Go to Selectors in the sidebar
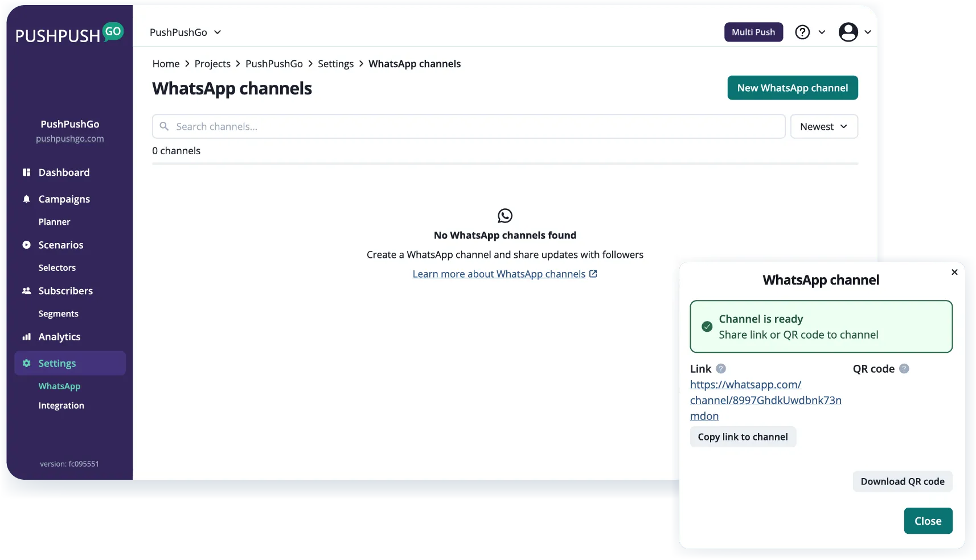 click(57, 268)
